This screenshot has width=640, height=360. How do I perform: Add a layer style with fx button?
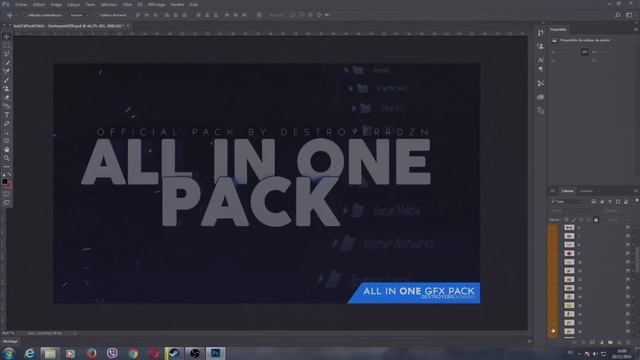583,342
